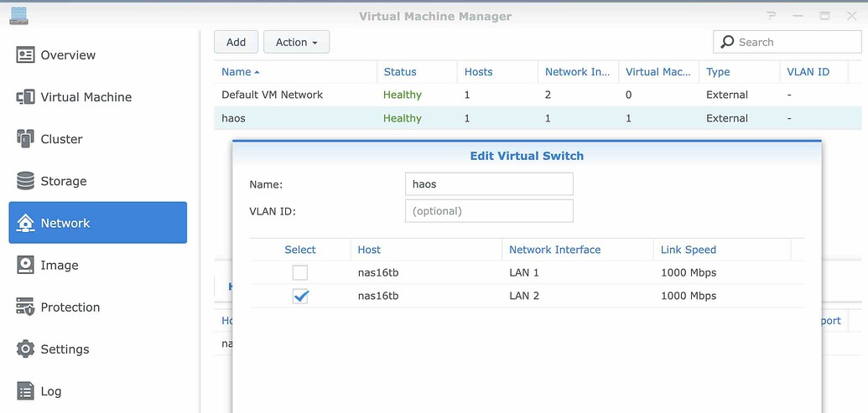Click the Status column header
Image resolution: width=868 pixels, height=413 pixels.
click(x=400, y=72)
